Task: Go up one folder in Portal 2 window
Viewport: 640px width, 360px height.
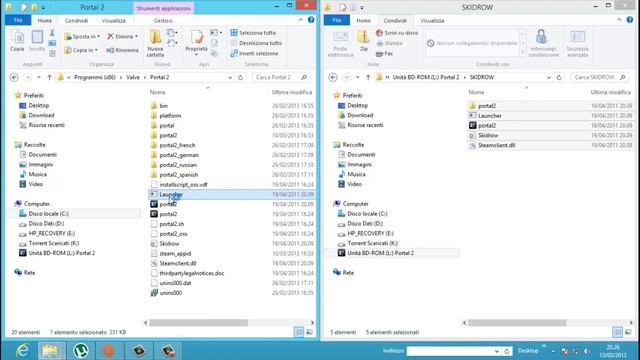Action: tap(49, 77)
